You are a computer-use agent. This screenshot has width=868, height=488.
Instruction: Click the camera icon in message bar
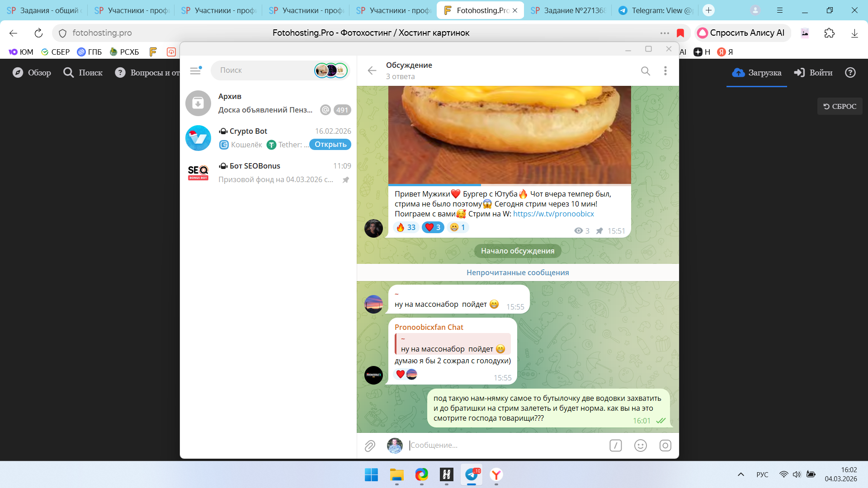click(x=665, y=446)
